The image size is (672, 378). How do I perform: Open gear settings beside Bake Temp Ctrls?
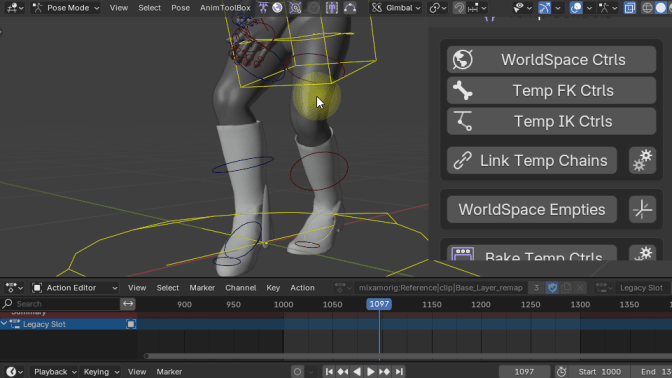coord(642,253)
